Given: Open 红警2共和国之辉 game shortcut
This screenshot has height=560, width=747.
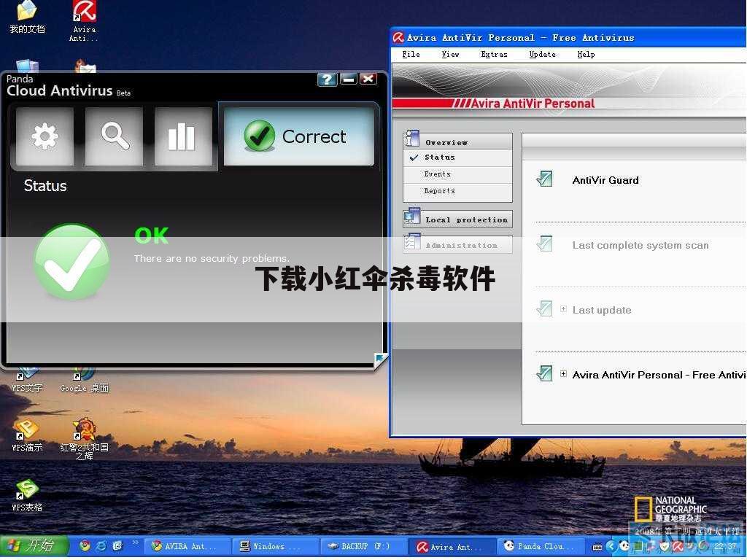Looking at the screenshot, I should (84, 439).
